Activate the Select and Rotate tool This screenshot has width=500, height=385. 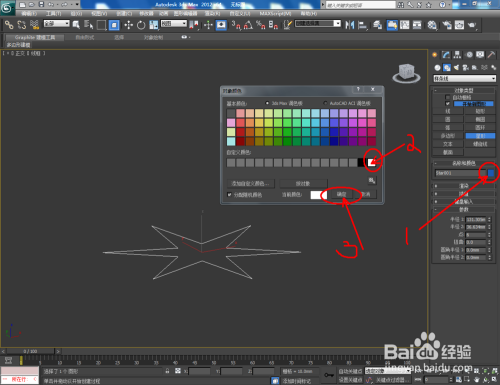click(x=141, y=25)
